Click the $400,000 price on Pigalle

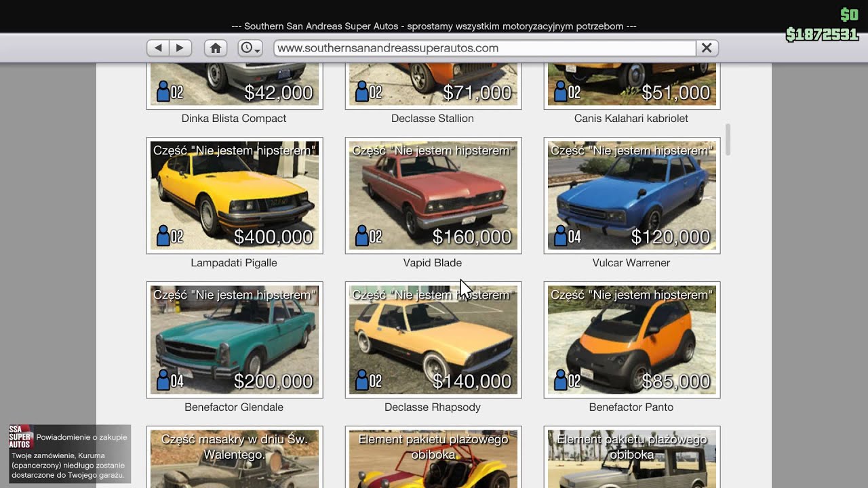273,237
